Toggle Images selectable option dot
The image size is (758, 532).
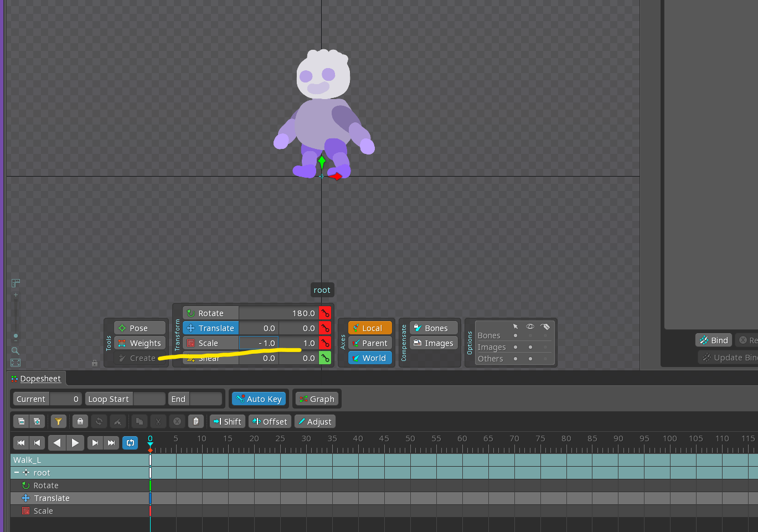(515, 347)
